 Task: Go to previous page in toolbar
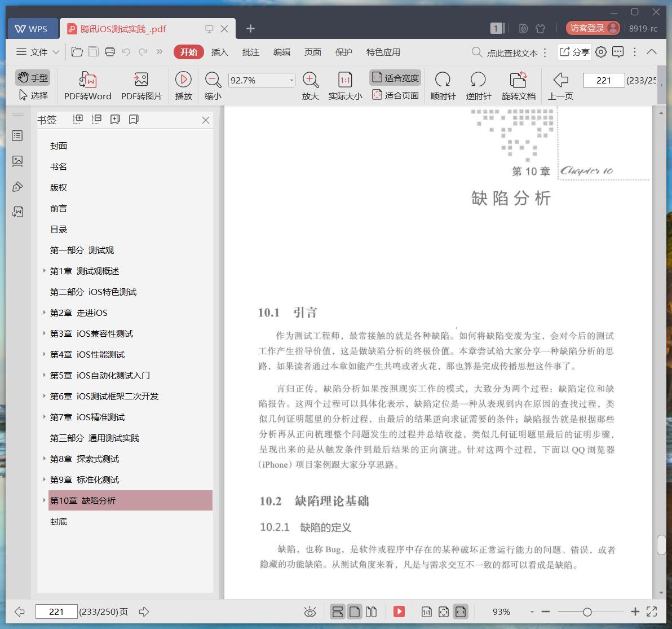(560, 86)
